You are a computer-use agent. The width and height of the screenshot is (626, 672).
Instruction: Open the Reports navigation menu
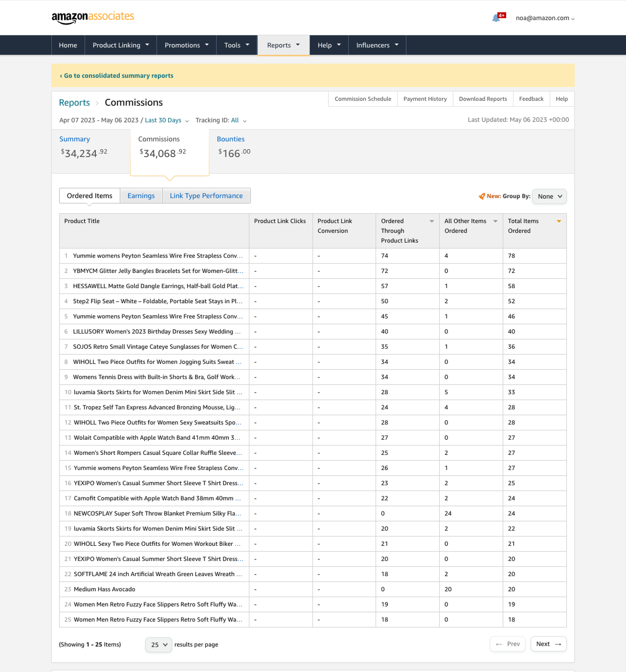coord(283,45)
